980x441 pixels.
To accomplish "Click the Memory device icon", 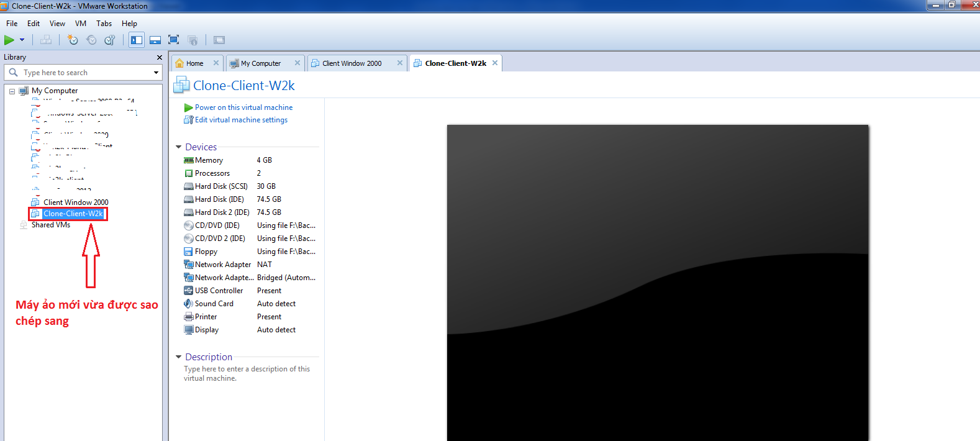I will tap(189, 160).
